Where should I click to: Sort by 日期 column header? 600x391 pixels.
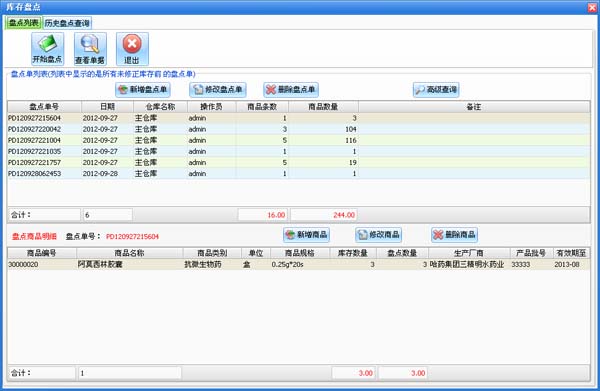tap(107, 107)
